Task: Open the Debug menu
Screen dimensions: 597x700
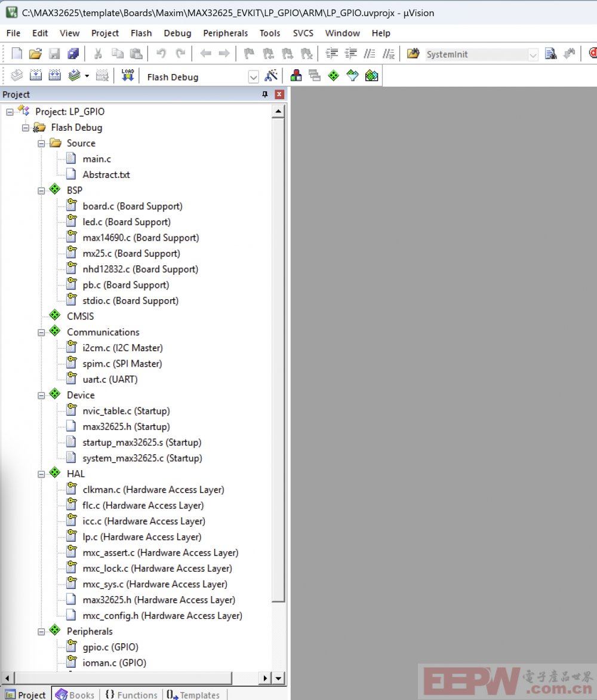Action: [x=177, y=33]
